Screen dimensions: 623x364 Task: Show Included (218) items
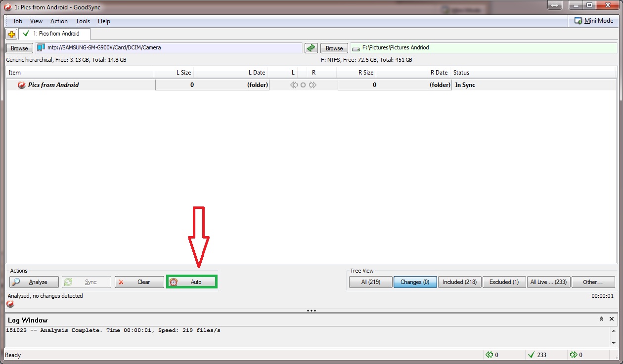click(x=460, y=282)
